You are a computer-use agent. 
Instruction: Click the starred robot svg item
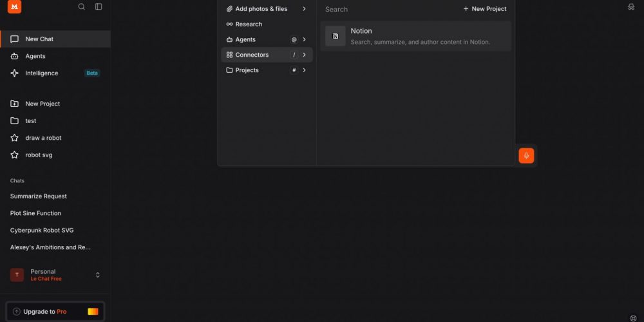point(39,155)
